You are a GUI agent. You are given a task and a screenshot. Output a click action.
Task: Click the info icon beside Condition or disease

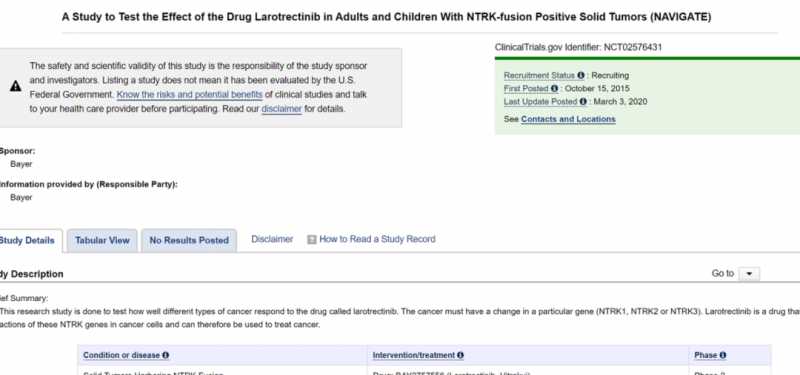tap(165, 355)
